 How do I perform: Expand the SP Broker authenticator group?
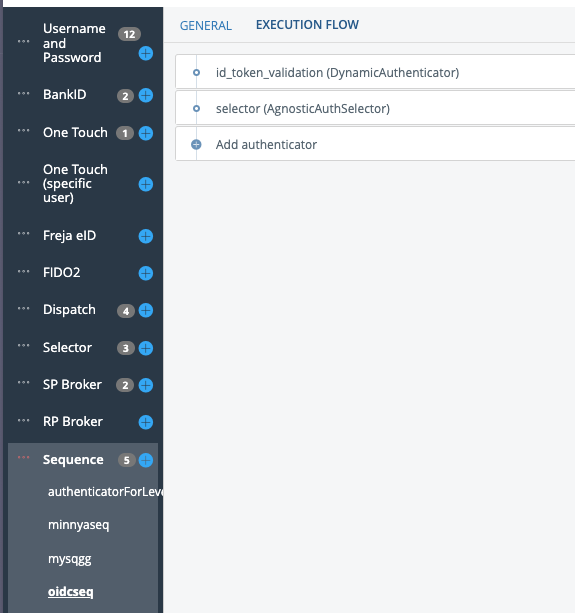(x=72, y=384)
